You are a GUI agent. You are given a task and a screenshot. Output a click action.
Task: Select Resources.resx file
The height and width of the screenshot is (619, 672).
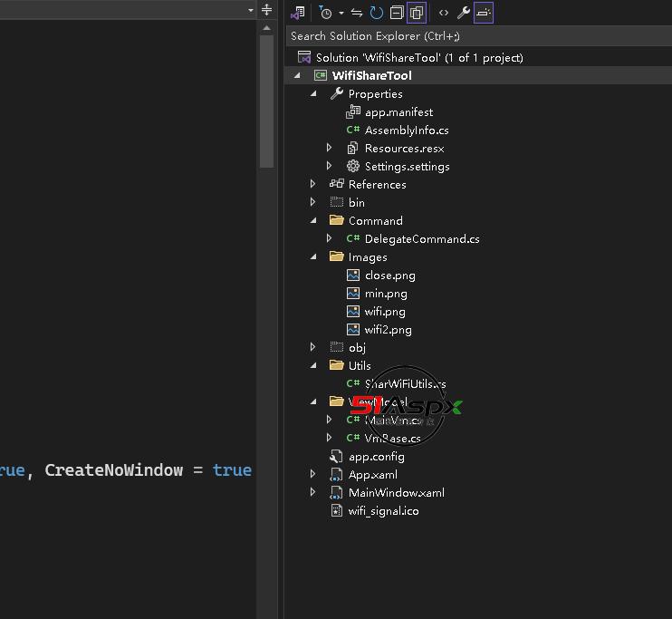[x=405, y=149]
